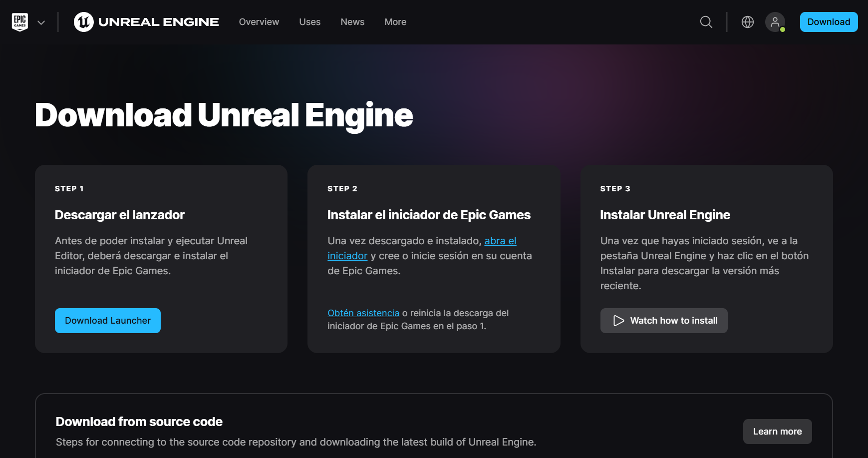Click the 'Una vez que hayas iniciado sesión' paragraph
This screenshot has width=868, height=458.
tap(704, 263)
